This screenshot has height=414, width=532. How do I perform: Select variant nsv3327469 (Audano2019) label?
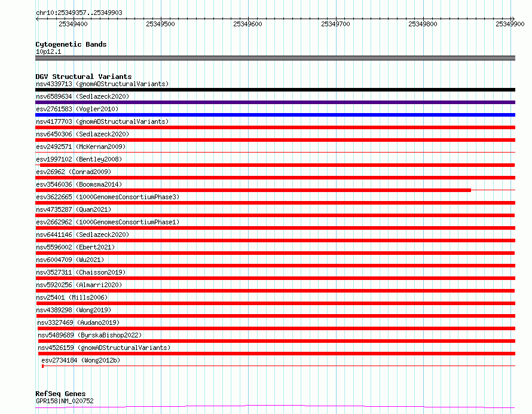(78, 322)
